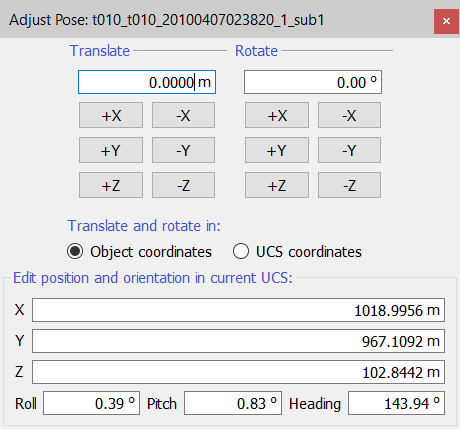
Task: Click the Rotate -Y button
Action: click(349, 150)
